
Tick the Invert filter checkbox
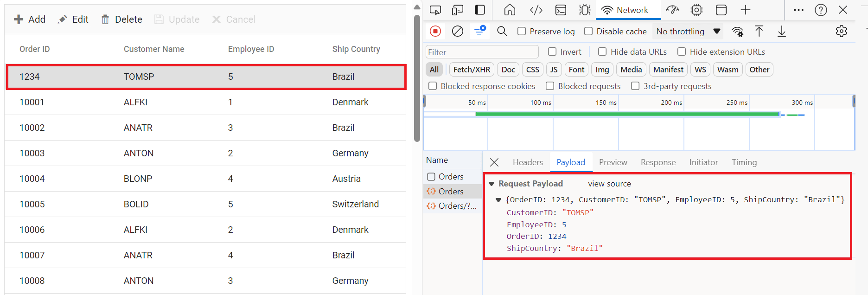pyautogui.click(x=552, y=51)
